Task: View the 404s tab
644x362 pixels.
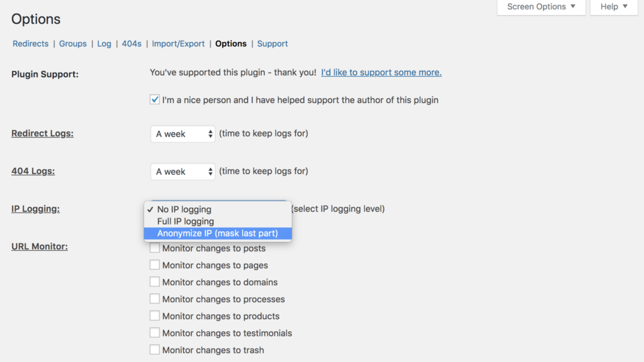Action: click(x=131, y=43)
